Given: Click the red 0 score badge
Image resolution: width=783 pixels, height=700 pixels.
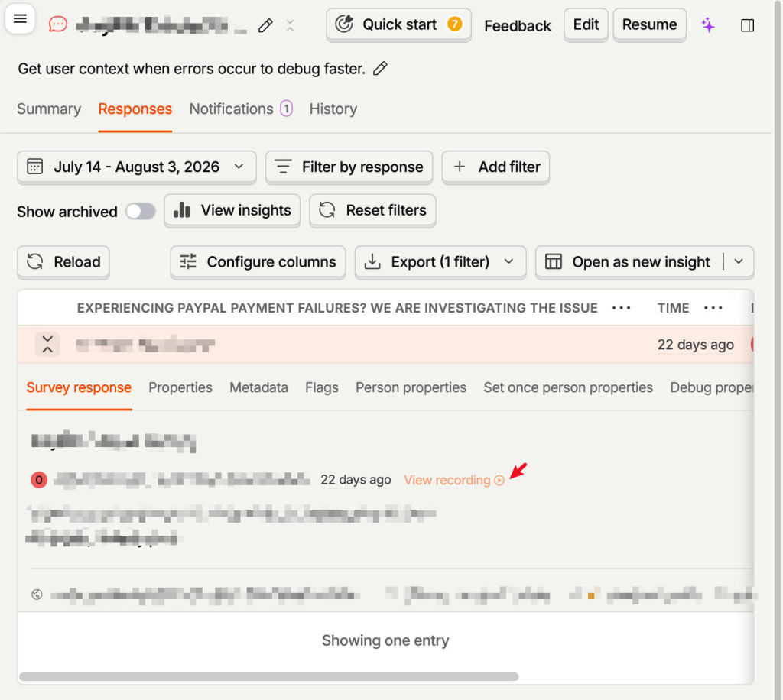Looking at the screenshot, I should tap(39, 480).
